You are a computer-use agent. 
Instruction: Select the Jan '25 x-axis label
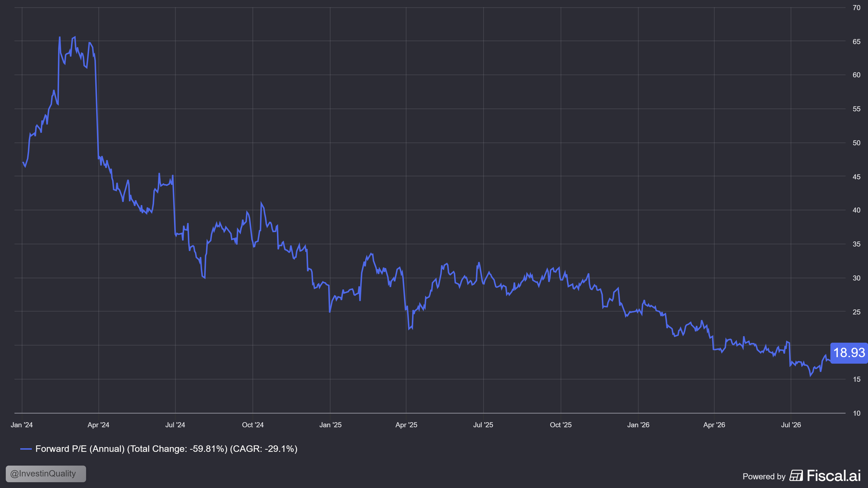click(x=330, y=425)
